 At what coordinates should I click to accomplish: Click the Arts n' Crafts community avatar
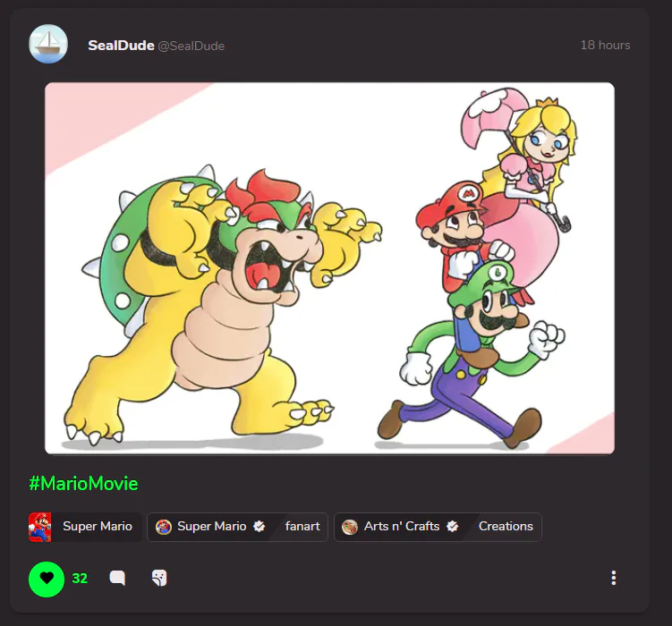[350, 527]
